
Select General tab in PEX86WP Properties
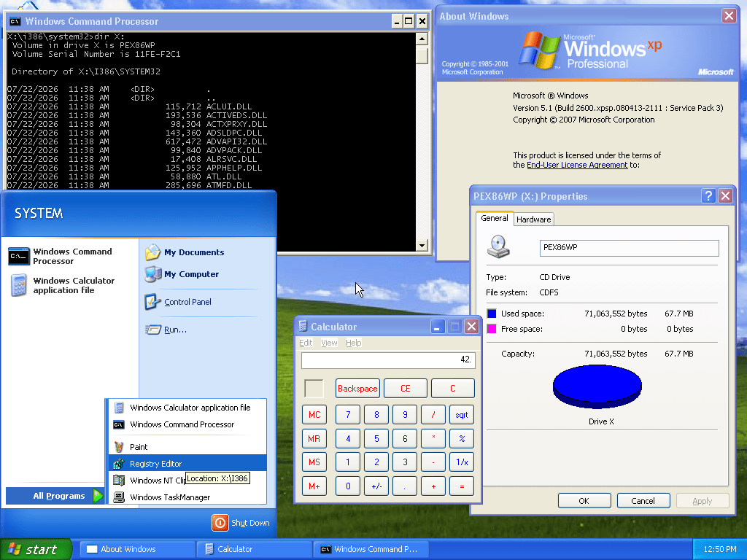click(495, 218)
